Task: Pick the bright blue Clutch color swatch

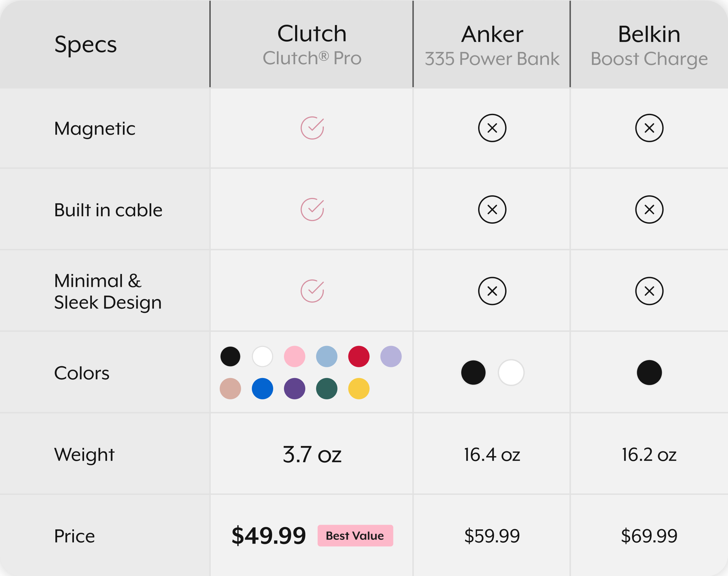Action: (262, 389)
